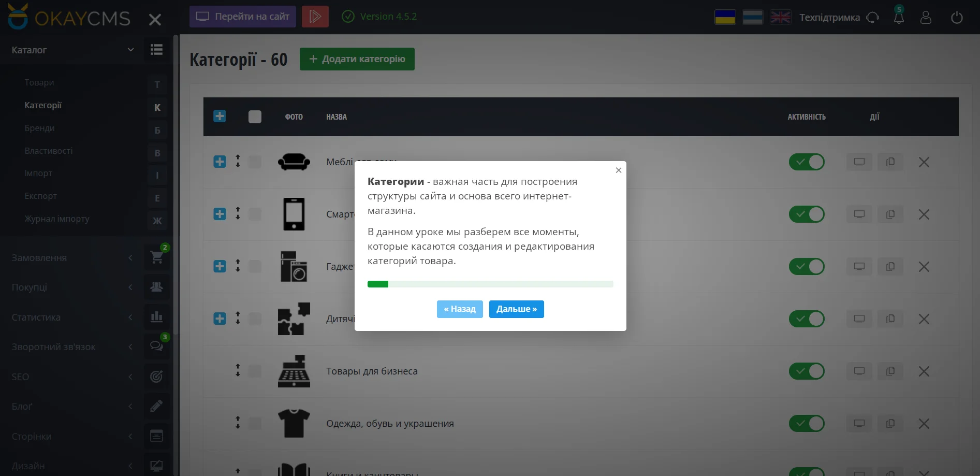Click the Додати категорію button
The width and height of the screenshot is (980, 476).
(x=357, y=59)
